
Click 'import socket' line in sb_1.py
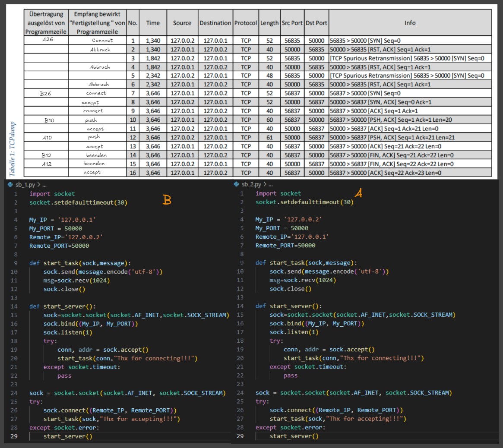pyautogui.click(x=52, y=194)
